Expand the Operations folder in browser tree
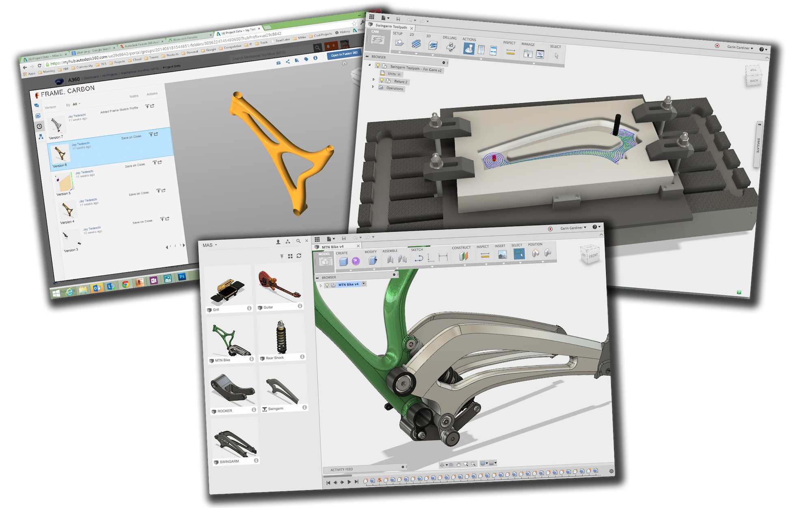The height and width of the screenshot is (508, 812). (373, 87)
